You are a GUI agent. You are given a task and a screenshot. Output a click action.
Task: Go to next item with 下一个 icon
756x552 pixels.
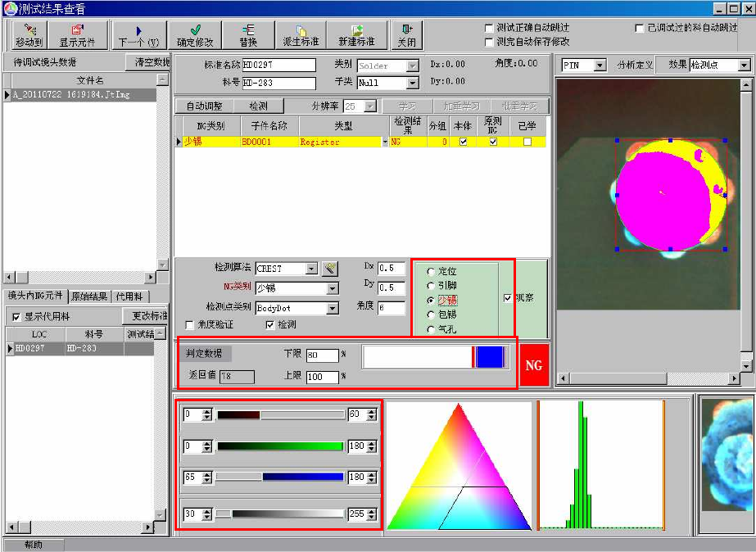coord(138,35)
